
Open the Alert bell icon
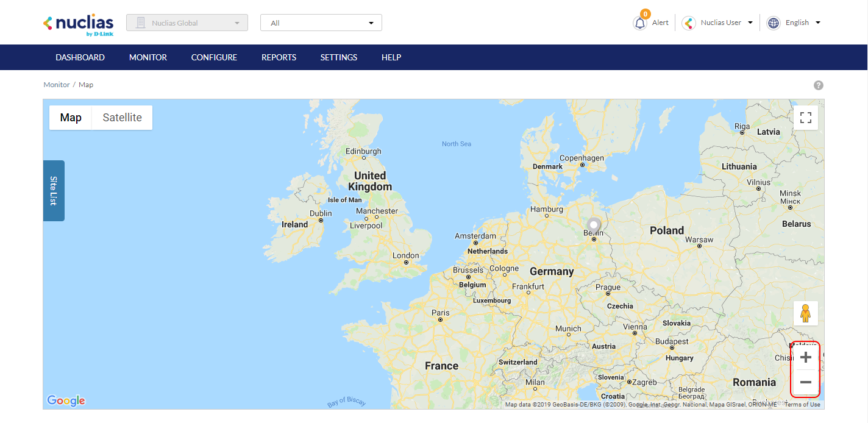click(639, 23)
